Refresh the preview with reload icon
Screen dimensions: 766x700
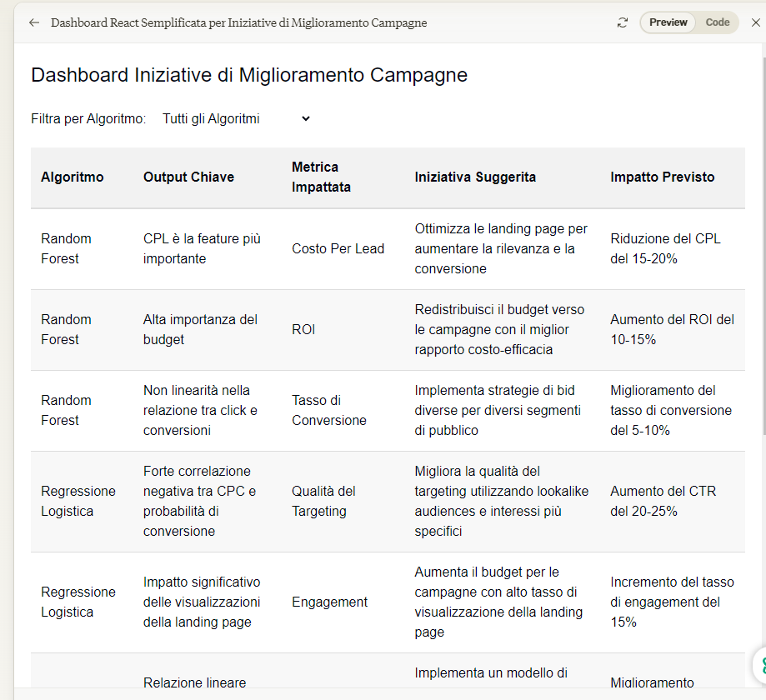(623, 22)
